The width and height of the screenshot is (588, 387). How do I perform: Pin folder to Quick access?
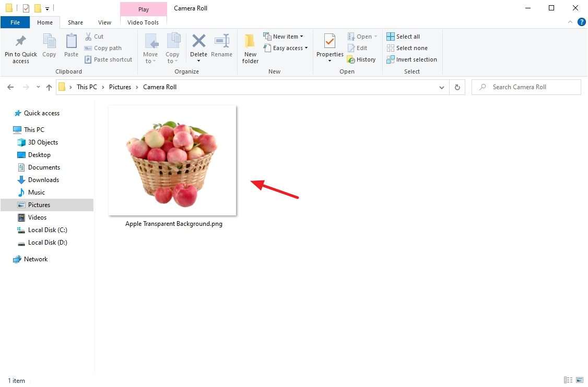click(20, 49)
